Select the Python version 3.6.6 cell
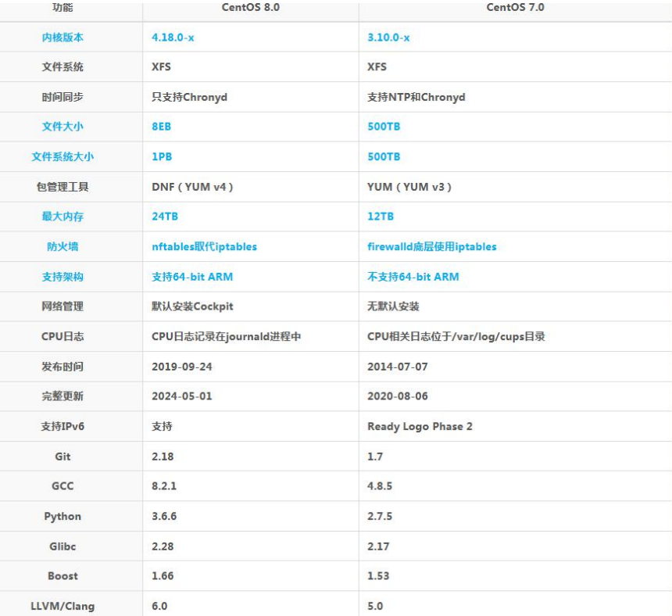 click(164, 516)
